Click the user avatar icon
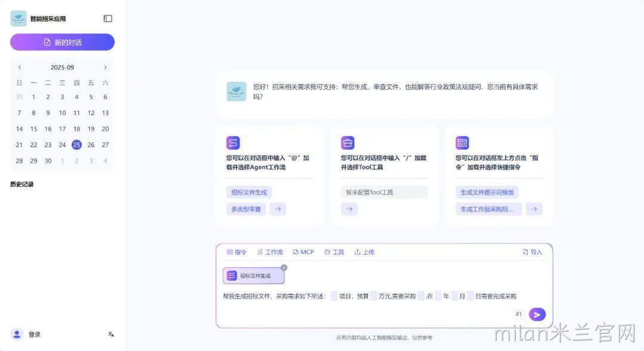The height and width of the screenshot is (351, 644). click(x=17, y=334)
